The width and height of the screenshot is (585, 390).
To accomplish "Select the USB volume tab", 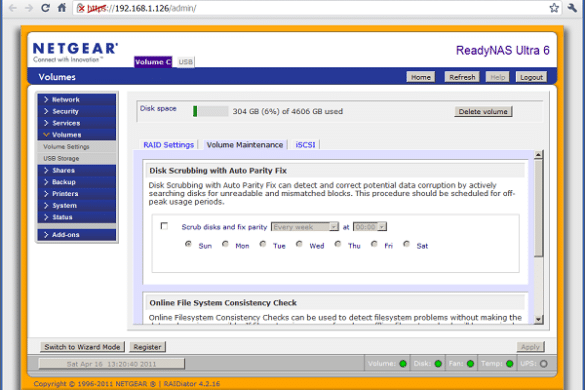I will tap(185, 62).
